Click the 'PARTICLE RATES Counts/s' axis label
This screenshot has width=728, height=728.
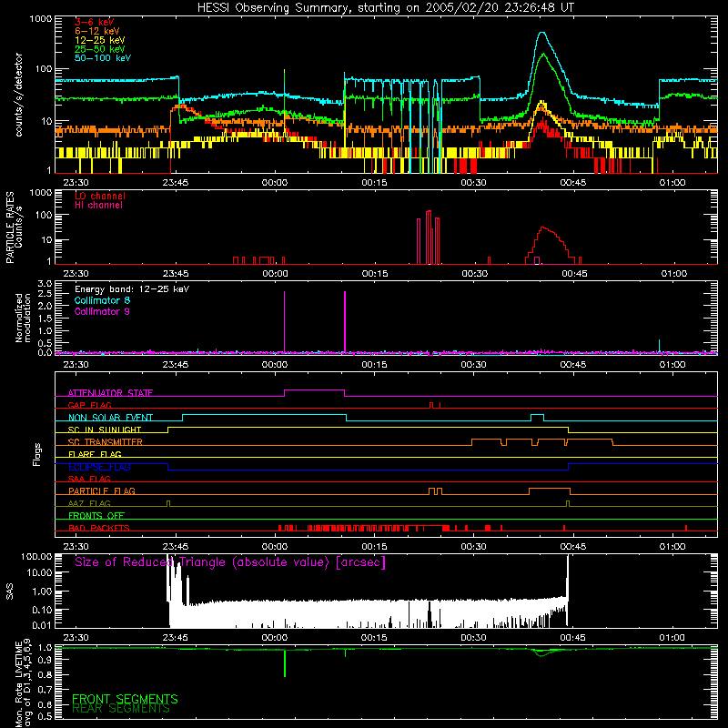(x=14, y=227)
